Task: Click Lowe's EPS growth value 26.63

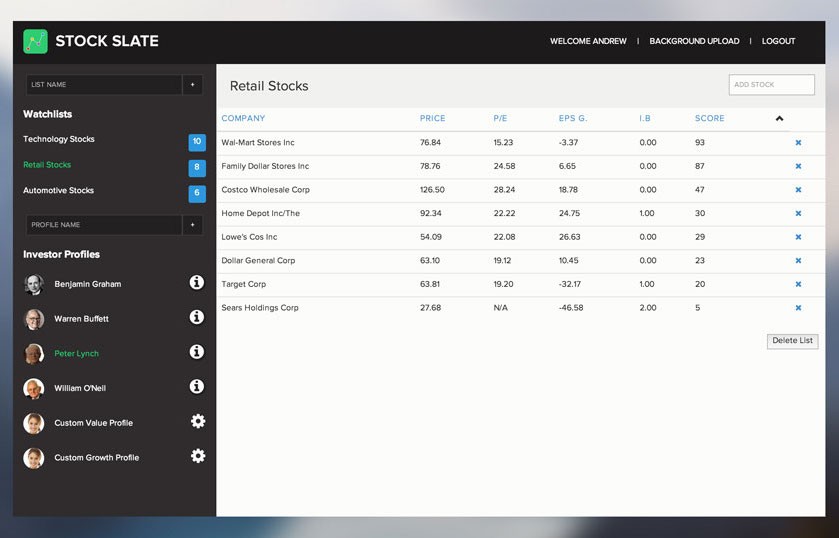Action: coord(569,237)
